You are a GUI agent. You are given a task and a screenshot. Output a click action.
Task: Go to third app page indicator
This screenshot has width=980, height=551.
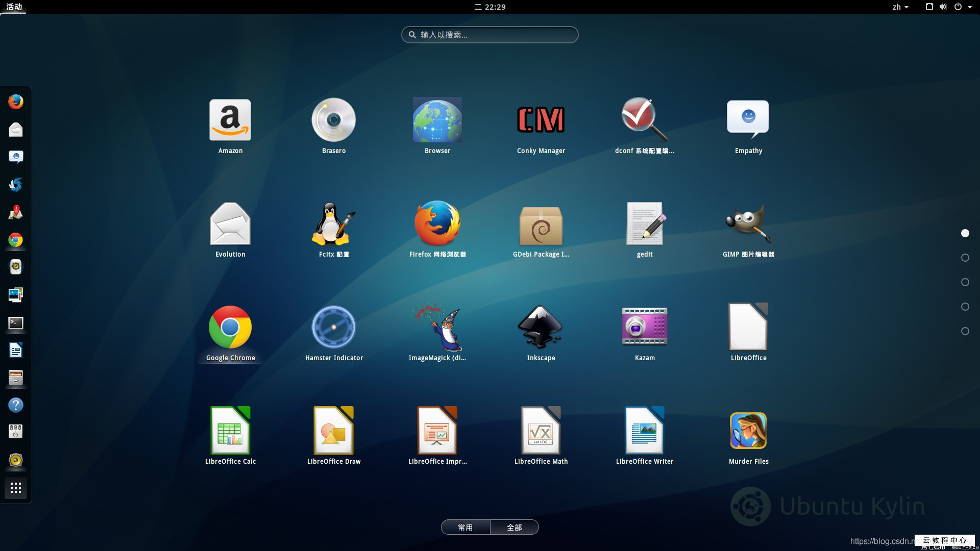coord(965,282)
